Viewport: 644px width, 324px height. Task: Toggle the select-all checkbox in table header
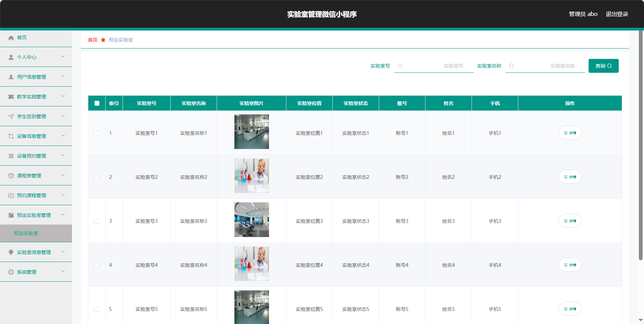[97, 103]
